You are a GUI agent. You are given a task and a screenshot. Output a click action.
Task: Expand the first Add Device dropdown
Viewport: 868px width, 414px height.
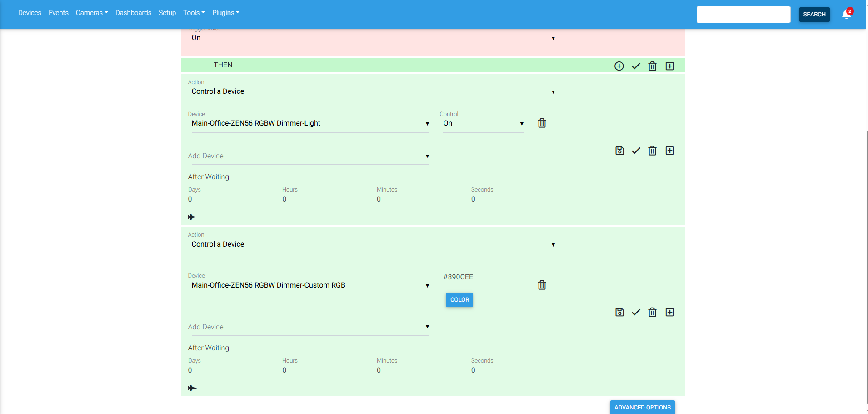coord(308,156)
